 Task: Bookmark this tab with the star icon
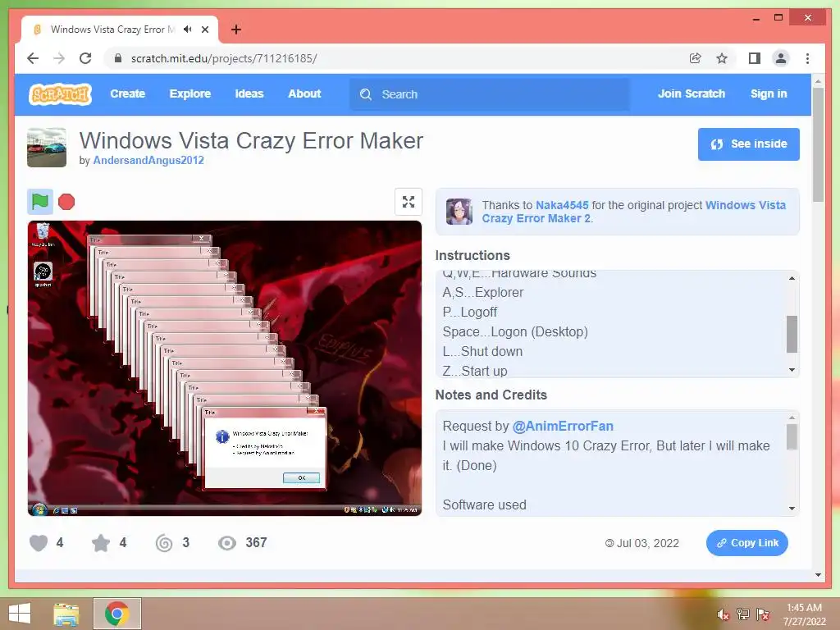point(722,58)
